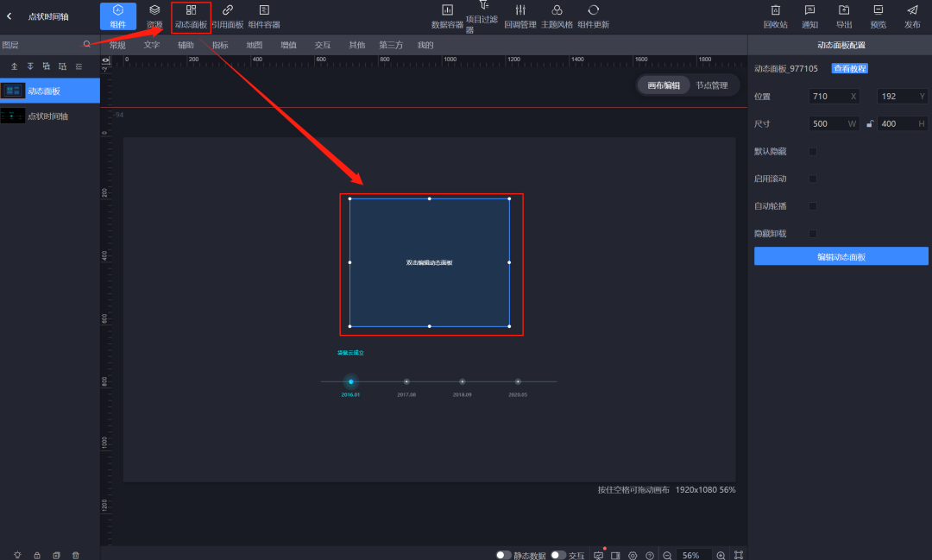Enable the 自动轮播 checkbox
The image size is (932, 560).
point(813,206)
